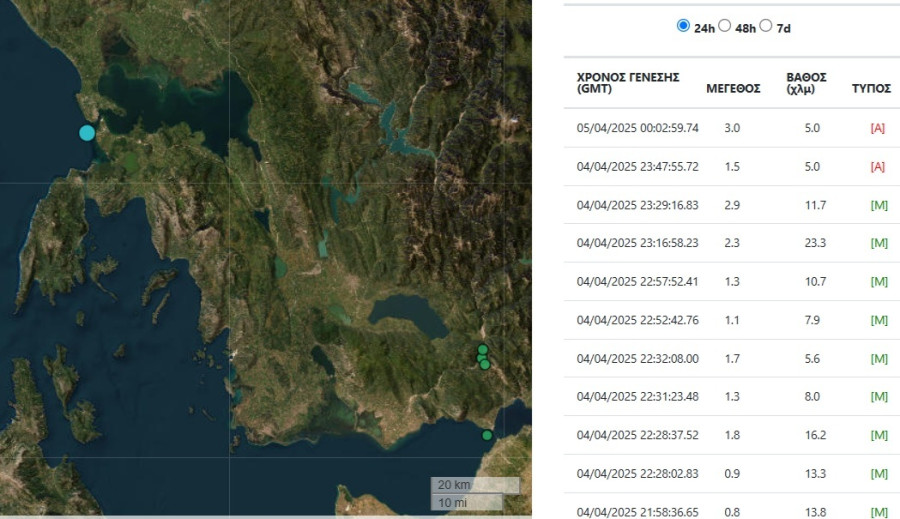Select the 7d time range radio button

click(766, 26)
